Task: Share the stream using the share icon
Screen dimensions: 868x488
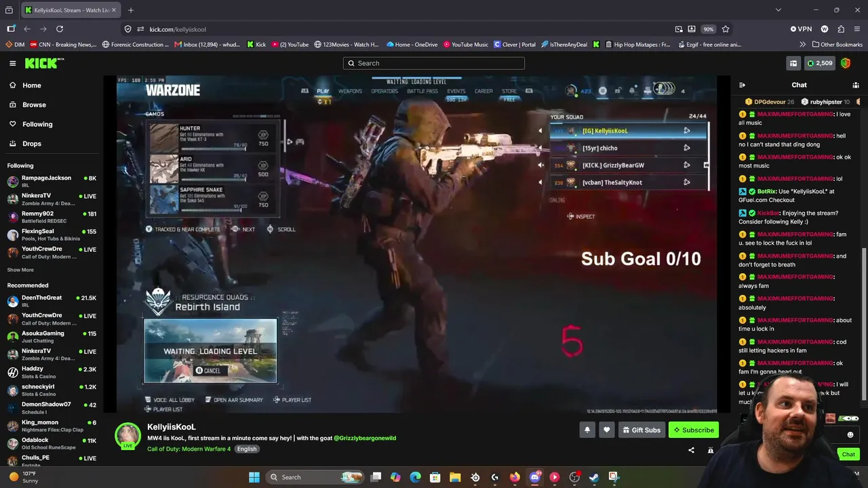Action: click(x=691, y=450)
